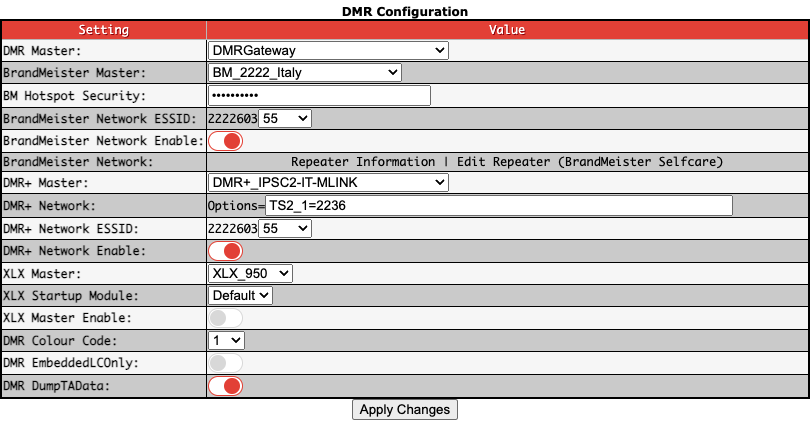
Task: Enable the XLX Master switch
Action: point(225,318)
